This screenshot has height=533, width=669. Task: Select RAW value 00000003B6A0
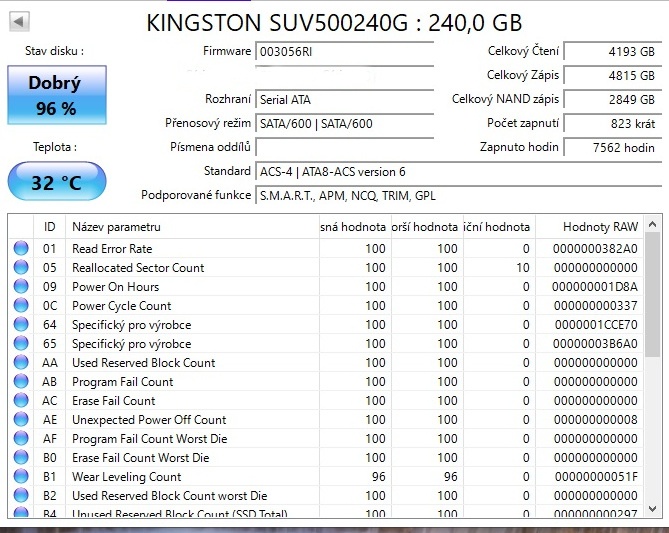[595, 344]
